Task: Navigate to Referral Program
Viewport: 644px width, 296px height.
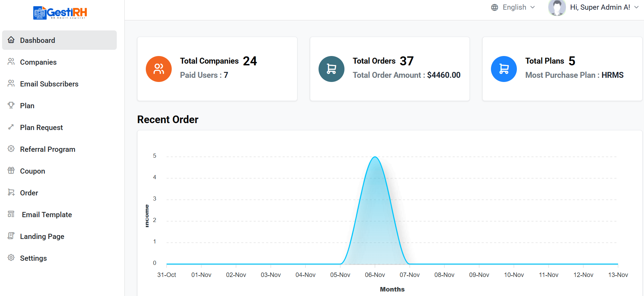Action: 47,149
